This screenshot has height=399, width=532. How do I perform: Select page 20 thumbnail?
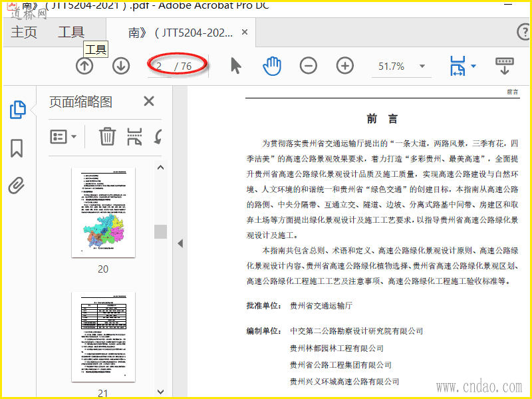103,212
